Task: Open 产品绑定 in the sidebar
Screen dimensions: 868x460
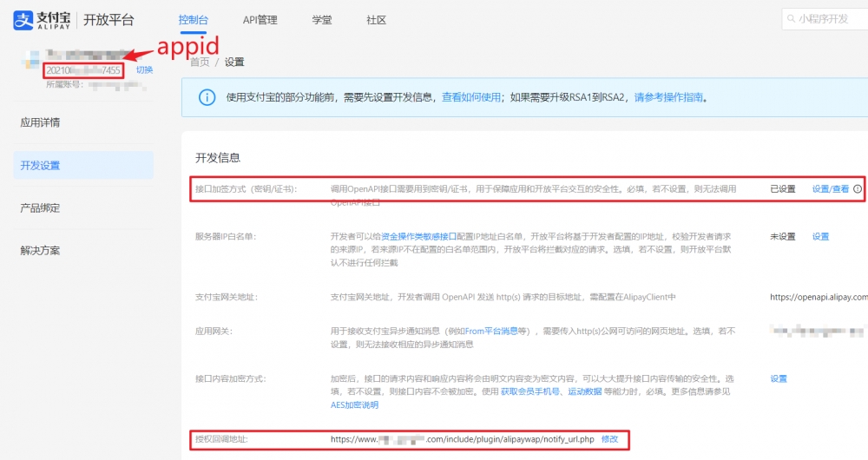Action: [x=41, y=208]
